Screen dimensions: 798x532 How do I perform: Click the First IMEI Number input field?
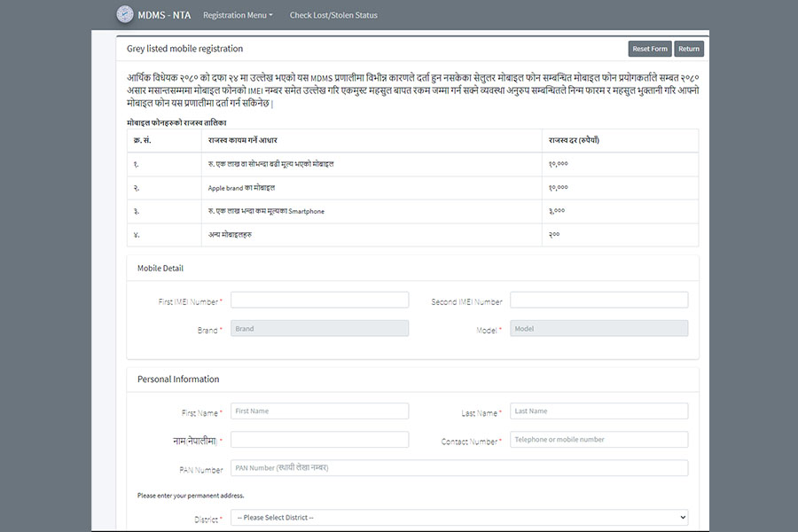pyautogui.click(x=319, y=299)
